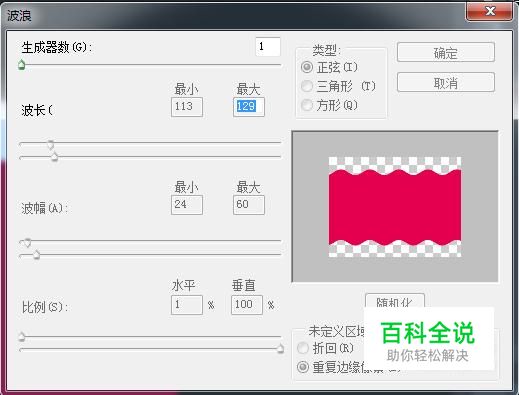Click the wave effect preview image
The image size is (519, 395).
(x=395, y=207)
